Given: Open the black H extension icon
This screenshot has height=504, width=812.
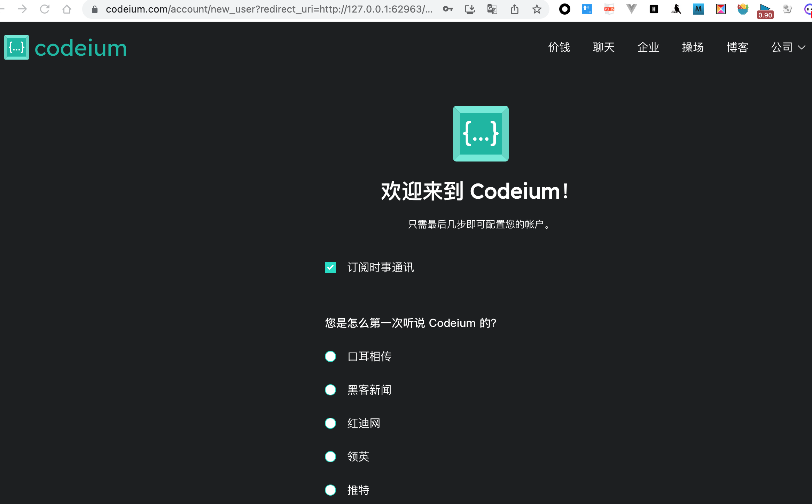Looking at the screenshot, I should coord(654,9).
